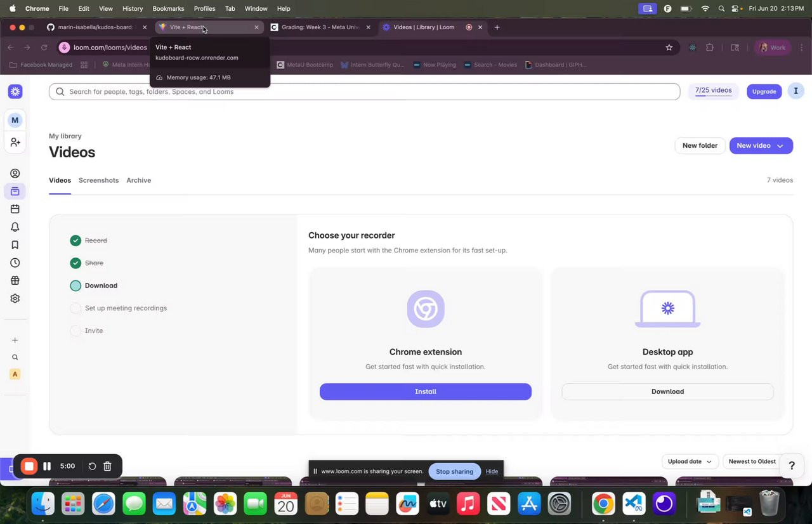The image size is (812, 524).
Task: Open the history clock icon in sidebar
Action: 15,263
